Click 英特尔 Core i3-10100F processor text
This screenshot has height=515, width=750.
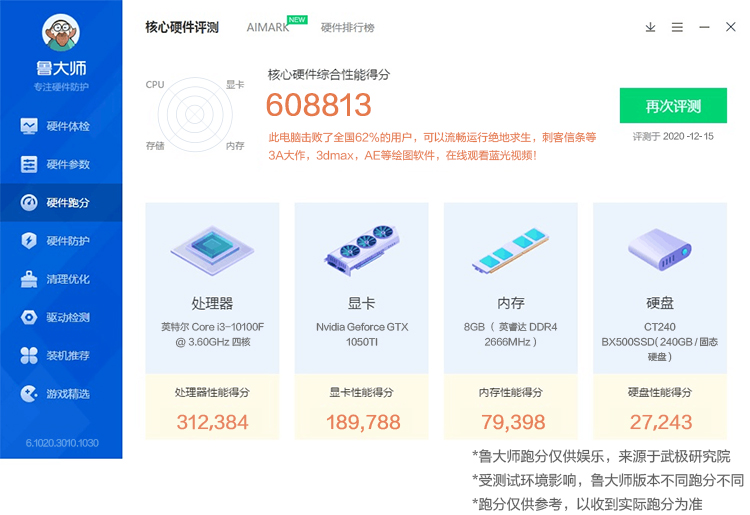point(212,334)
